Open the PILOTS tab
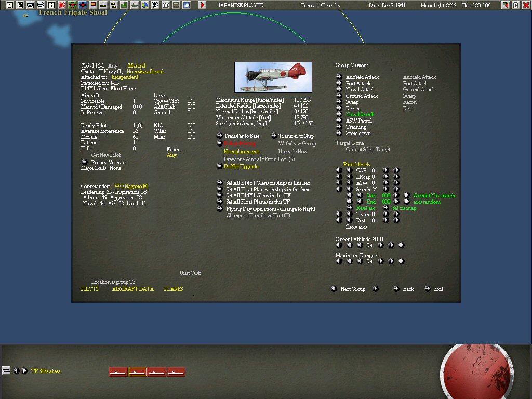Image resolution: width=532 pixels, height=399 pixels. click(89, 289)
